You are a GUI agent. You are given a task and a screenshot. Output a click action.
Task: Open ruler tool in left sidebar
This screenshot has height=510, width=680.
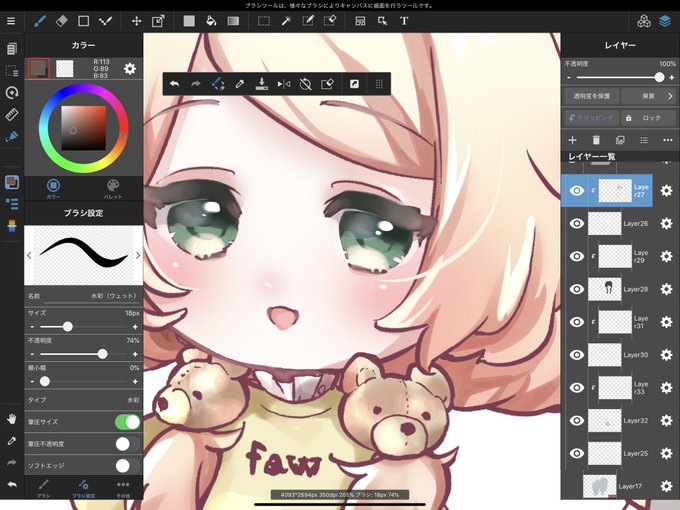point(12,114)
